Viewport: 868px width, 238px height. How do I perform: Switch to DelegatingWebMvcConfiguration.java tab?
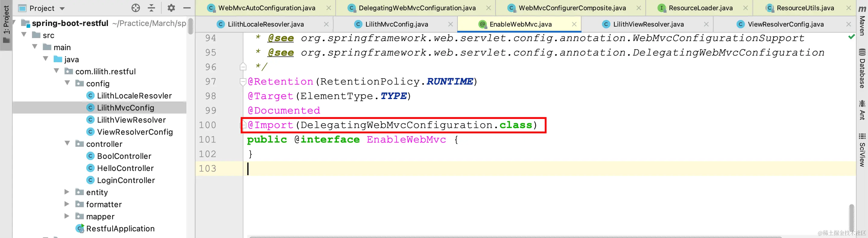click(417, 8)
